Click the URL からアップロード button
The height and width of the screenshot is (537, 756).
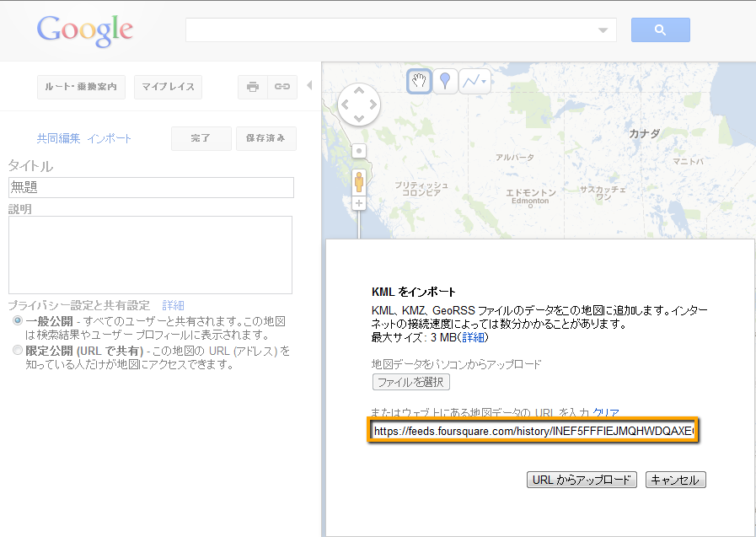click(582, 480)
